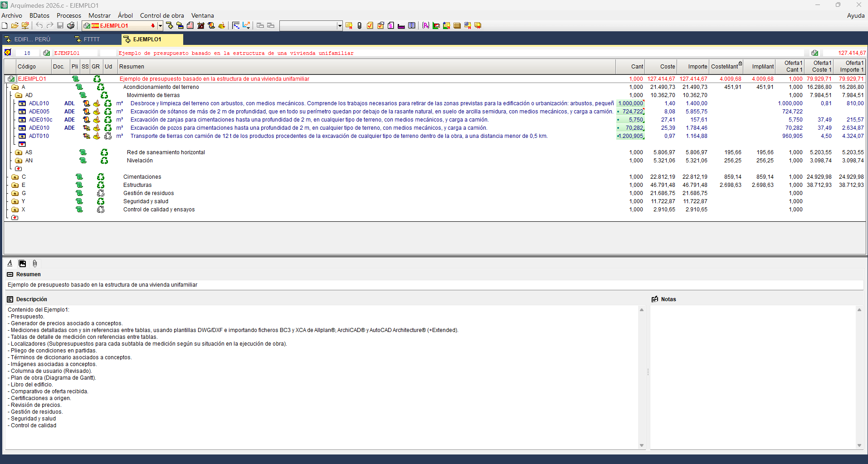Click the recycle icon on row ADT010
The height and width of the screenshot is (464, 868).
point(108,136)
